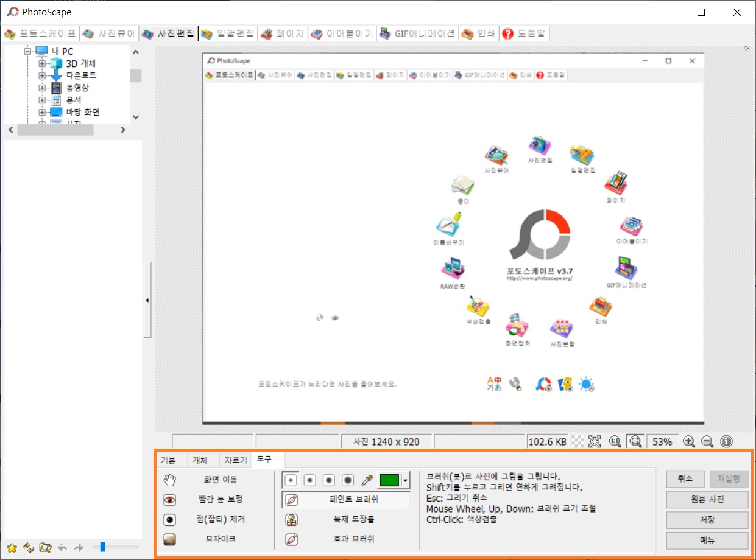Collapse the 내 PC tree node

coord(27,52)
